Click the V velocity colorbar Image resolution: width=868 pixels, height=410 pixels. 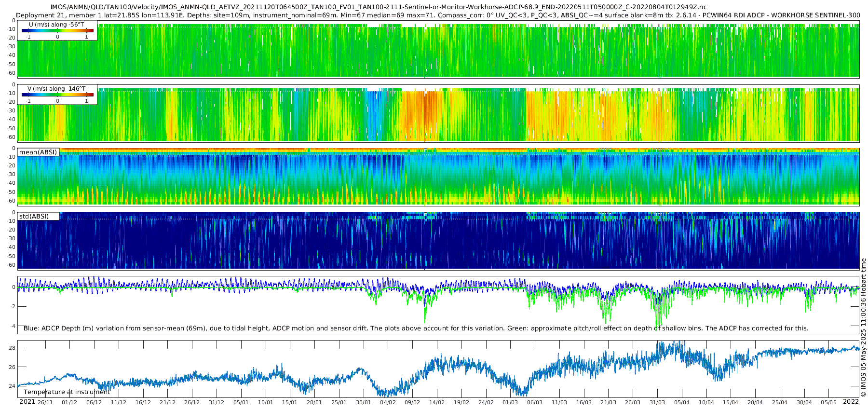tap(57, 95)
